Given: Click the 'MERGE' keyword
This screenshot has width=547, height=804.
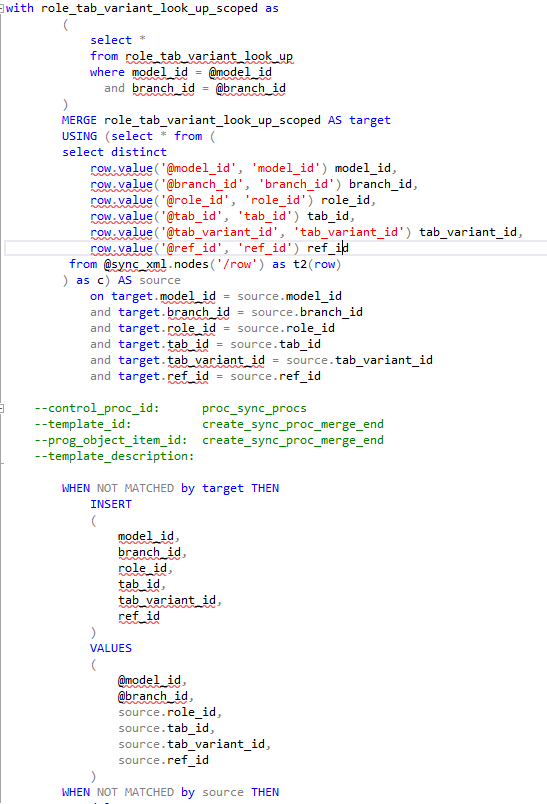Looking at the screenshot, I should point(79,120).
